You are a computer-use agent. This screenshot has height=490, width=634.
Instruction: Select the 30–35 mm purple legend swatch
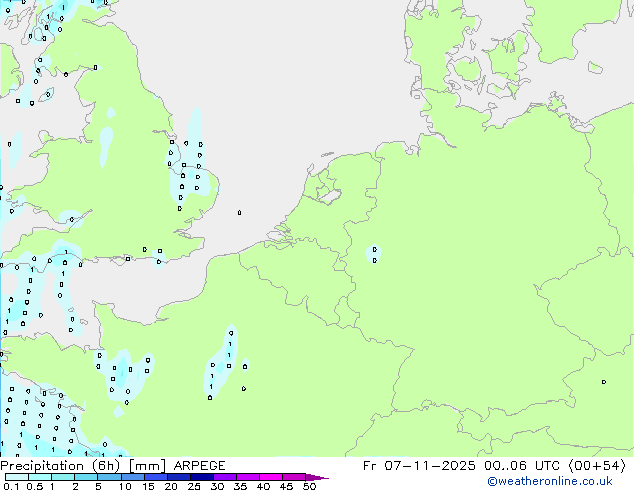[x=224, y=477]
